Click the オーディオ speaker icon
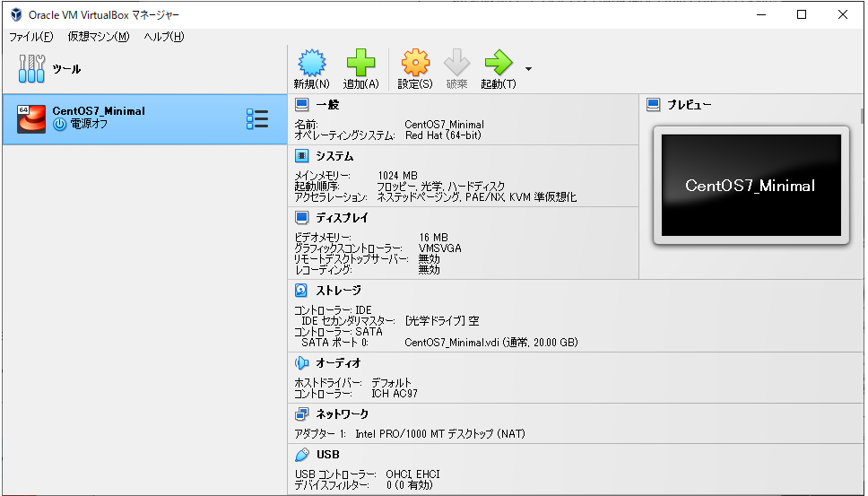This screenshot has width=868, height=496. coord(302,363)
